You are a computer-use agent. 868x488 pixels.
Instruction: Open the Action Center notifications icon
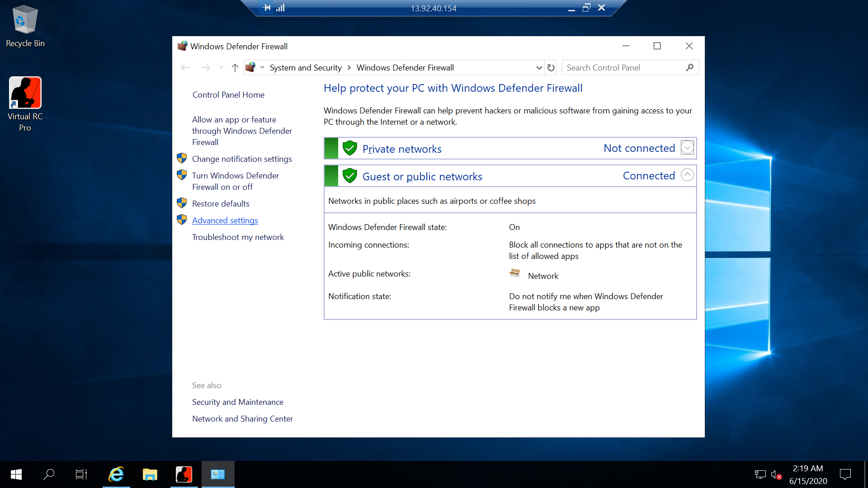point(845,474)
